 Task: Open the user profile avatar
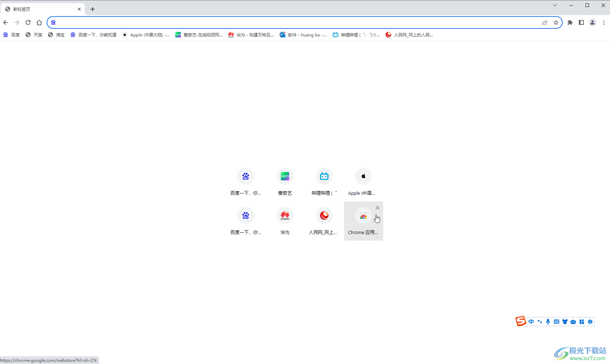[592, 22]
